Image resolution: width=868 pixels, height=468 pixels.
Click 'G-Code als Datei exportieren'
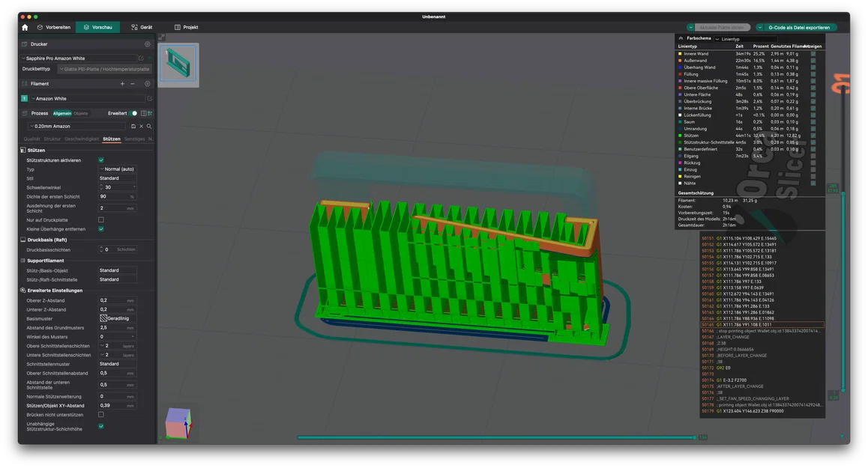click(x=800, y=26)
